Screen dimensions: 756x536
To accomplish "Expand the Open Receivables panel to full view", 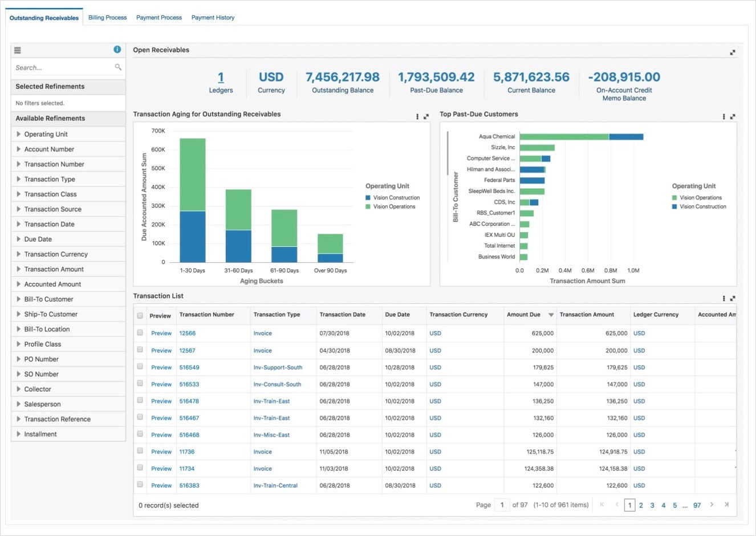I will [x=733, y=52].
